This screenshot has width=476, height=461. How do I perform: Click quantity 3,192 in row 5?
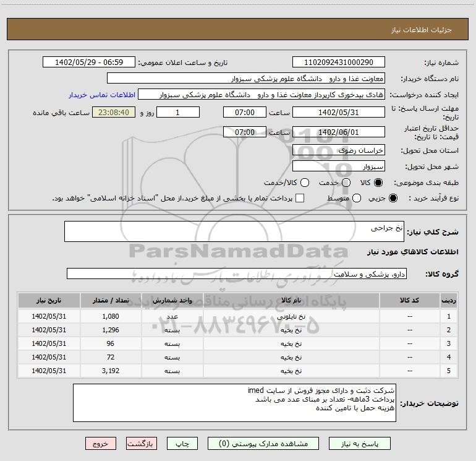pyautogui.click(x=111, y=371)
